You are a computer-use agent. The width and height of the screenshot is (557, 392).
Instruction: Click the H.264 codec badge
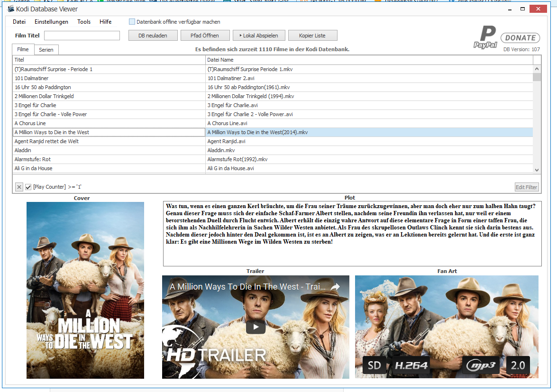point(411,365)
